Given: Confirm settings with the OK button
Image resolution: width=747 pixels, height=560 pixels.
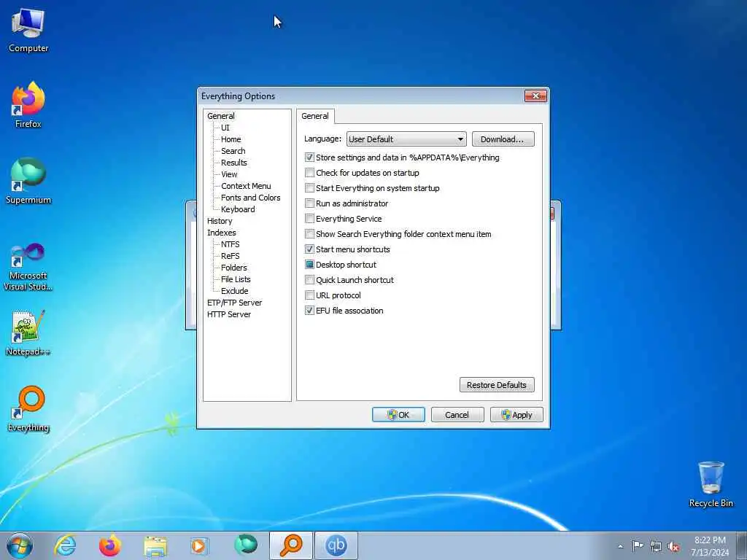Looking at the screenshot, I should coord(398,415).
